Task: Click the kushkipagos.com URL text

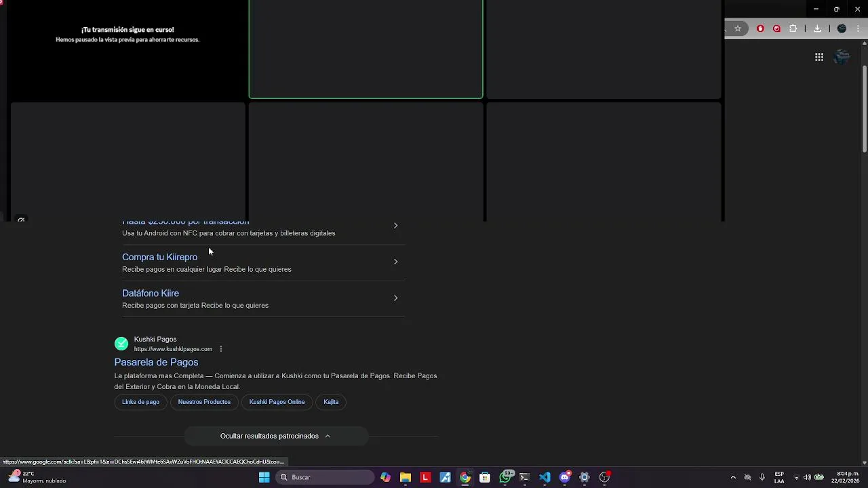Action: [173, 349]
